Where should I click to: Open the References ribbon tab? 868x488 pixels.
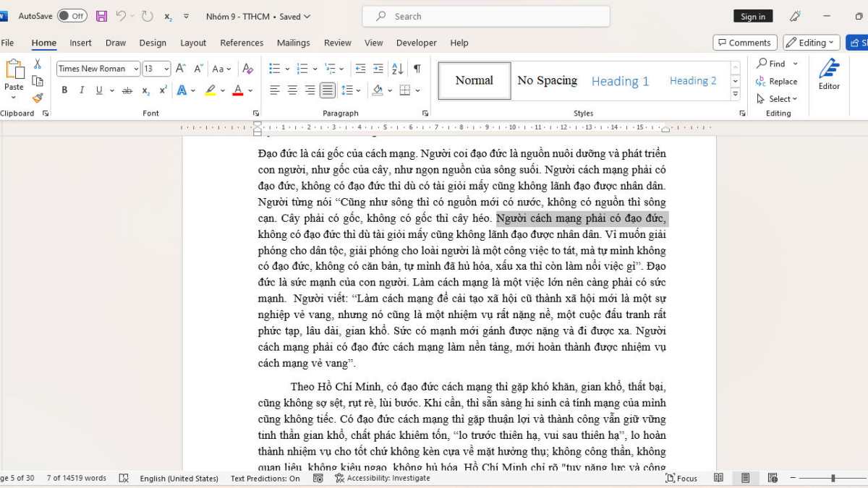click(242, 43)
